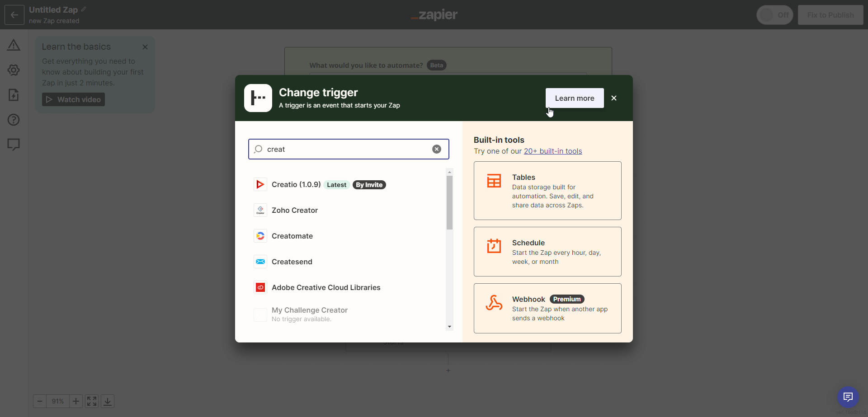Viewport: 868px width, 417px height.
Task: Click the Watch video button
Action: pyautogui.click(x=73, y=99)
